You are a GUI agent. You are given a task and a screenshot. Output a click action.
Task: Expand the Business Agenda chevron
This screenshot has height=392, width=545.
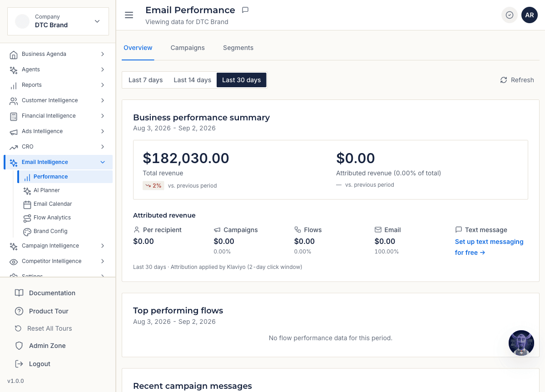[x=103, y=54]
